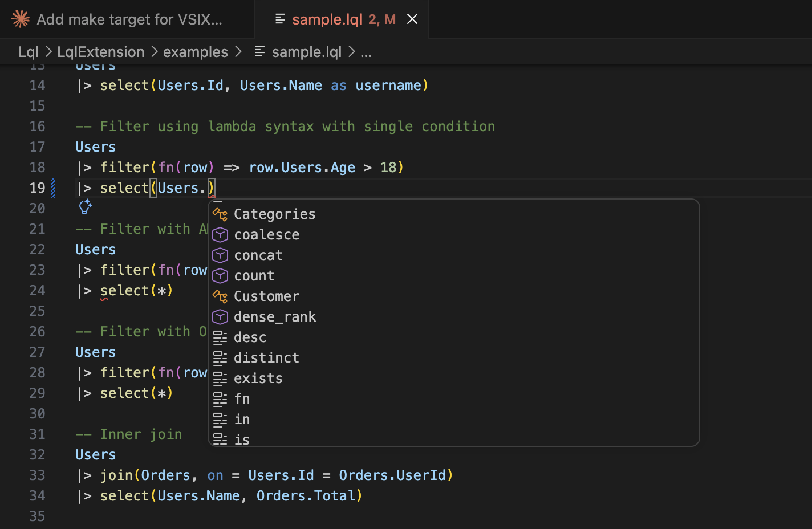Choose the exists keyword suggestion
The height and width of the screenshot is (529, 812).
click(454, 379)
